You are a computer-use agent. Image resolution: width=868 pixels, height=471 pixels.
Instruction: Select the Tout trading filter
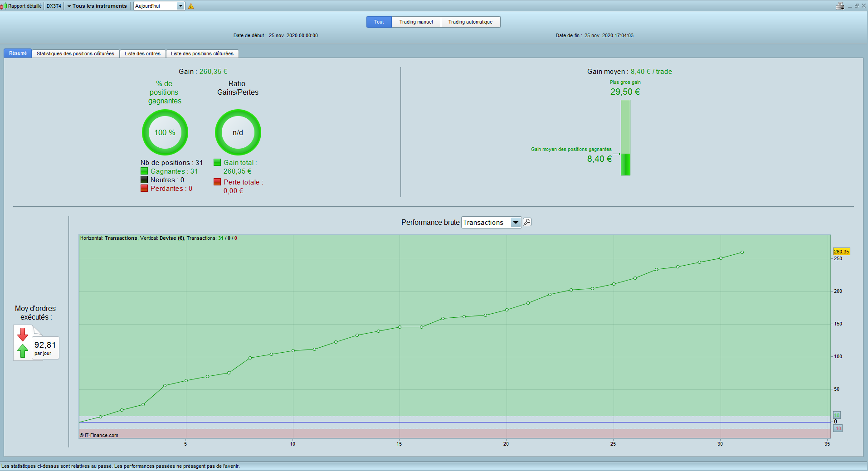point(379,22)
